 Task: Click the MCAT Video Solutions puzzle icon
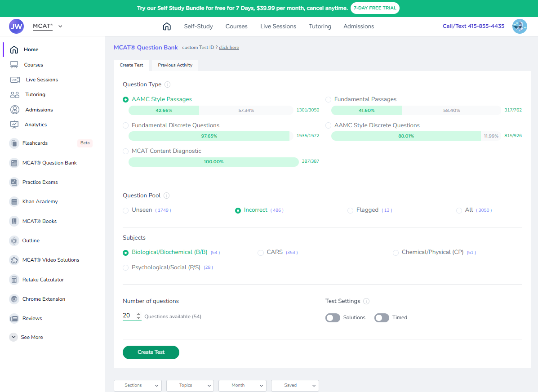(x=14, y=260)
